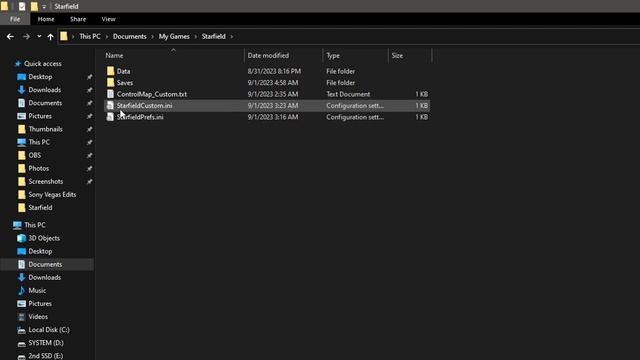The width and height of the screenshot is (640, 360).
Task: Open pinned Desktop under Quick access
Action: click(x=40, y=77)
